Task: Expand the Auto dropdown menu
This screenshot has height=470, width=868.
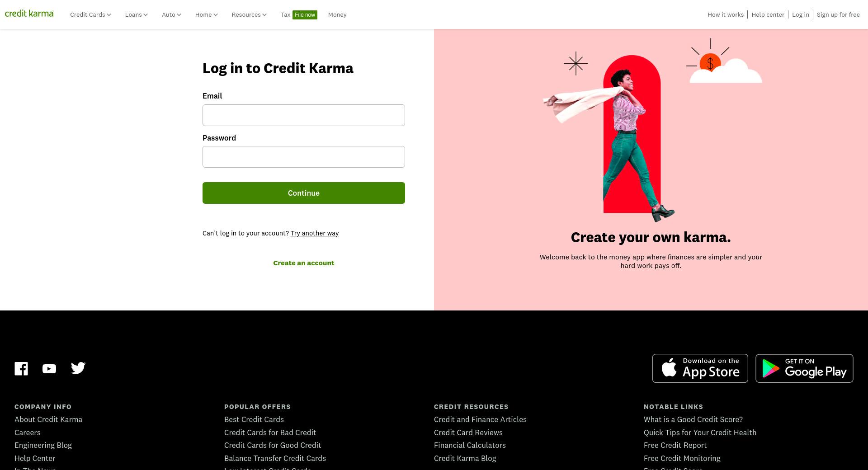Action: tap(171, 15)
